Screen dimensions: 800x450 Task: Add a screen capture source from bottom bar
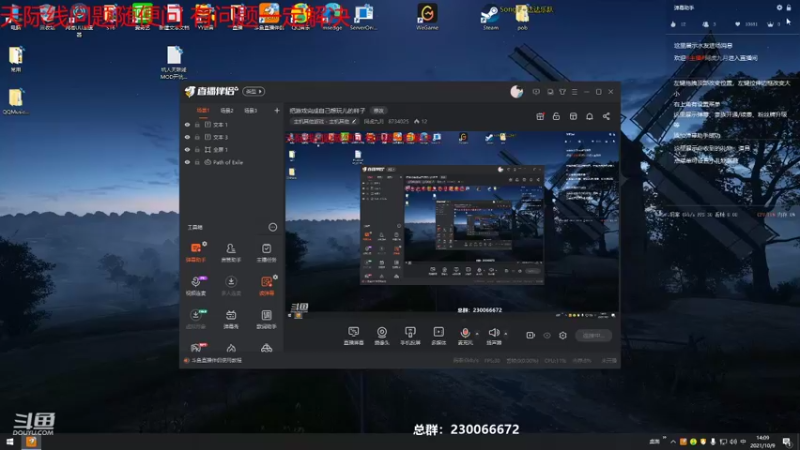click(354, 335)
